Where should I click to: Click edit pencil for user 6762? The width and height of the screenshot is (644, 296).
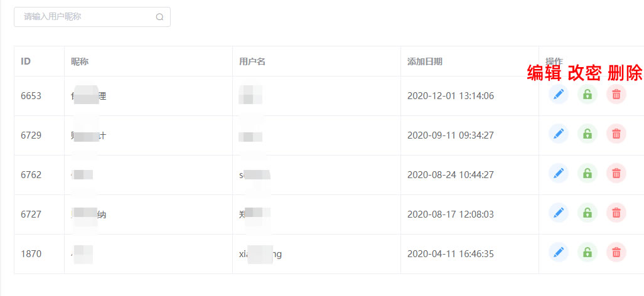(x=559, y=174)
